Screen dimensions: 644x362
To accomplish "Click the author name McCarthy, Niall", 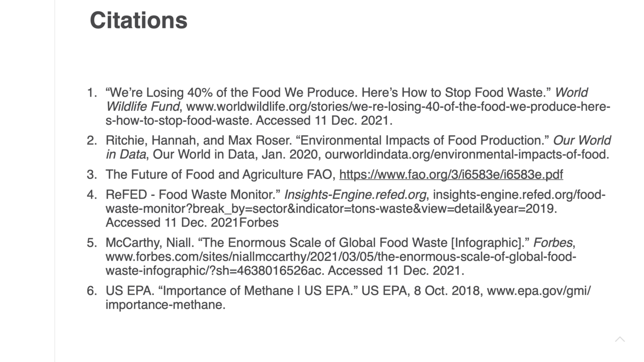I will coord(150,243).
